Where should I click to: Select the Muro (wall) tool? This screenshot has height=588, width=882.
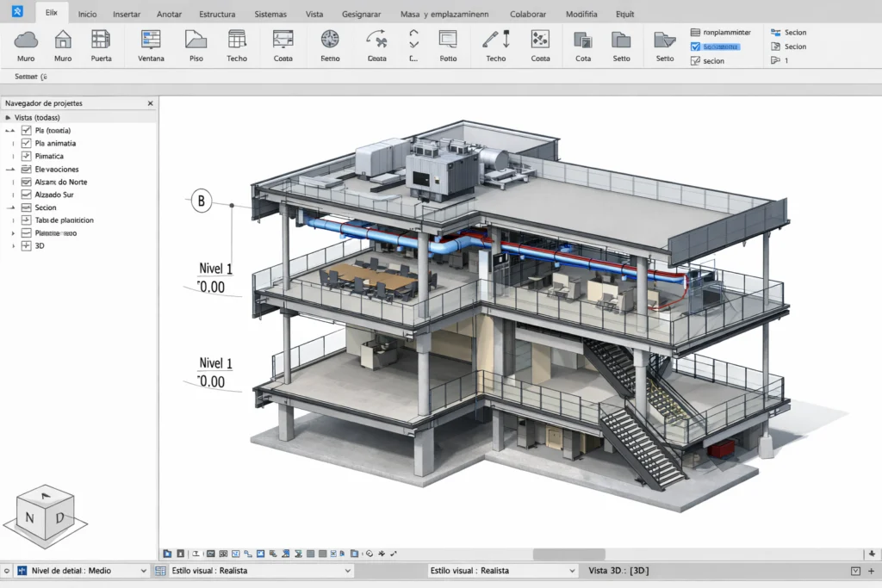tap(26, 47)
